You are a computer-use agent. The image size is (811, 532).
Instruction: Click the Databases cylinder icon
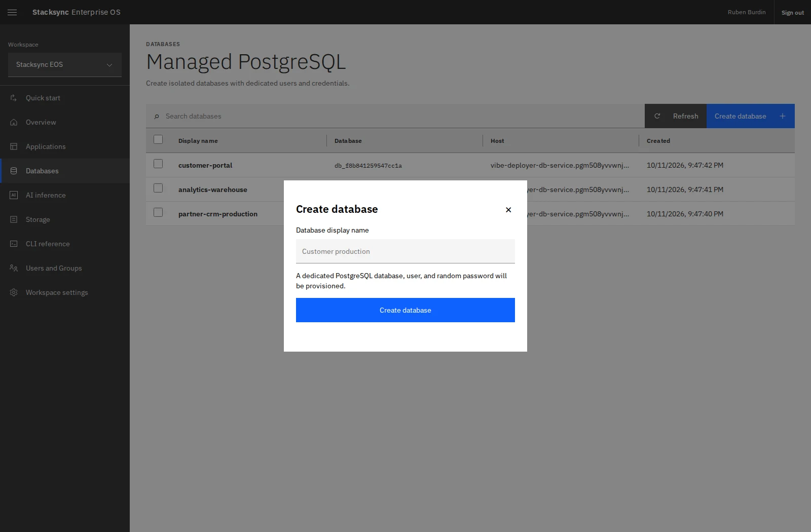coord(14,171)
